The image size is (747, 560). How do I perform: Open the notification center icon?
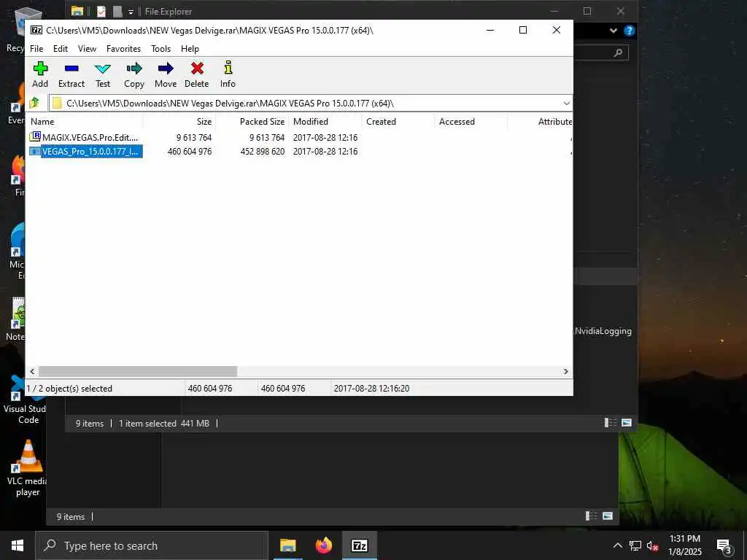pos(724,546)
